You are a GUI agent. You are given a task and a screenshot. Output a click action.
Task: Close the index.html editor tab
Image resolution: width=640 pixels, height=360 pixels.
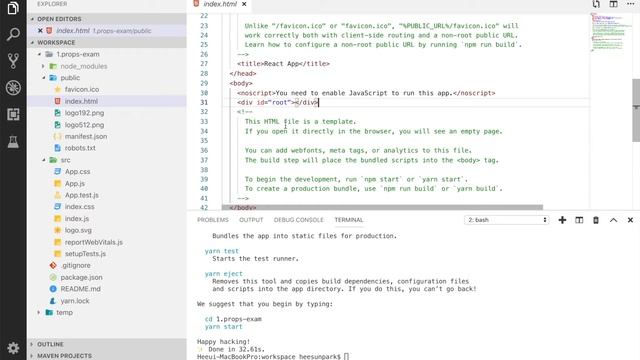(x=244, y=4)
